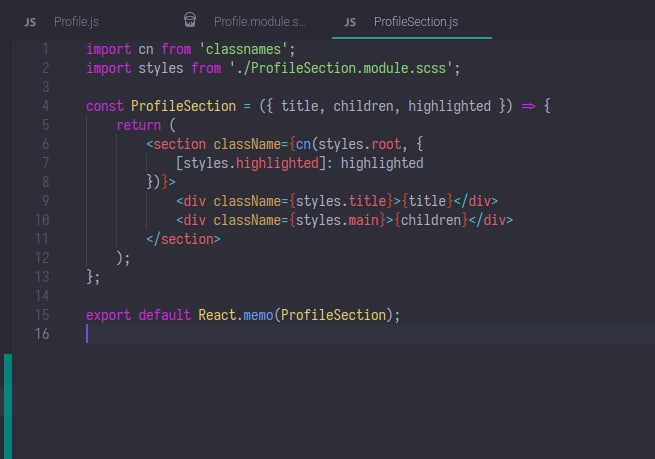Click line number 4 in the gutter

tap(45, 106)
